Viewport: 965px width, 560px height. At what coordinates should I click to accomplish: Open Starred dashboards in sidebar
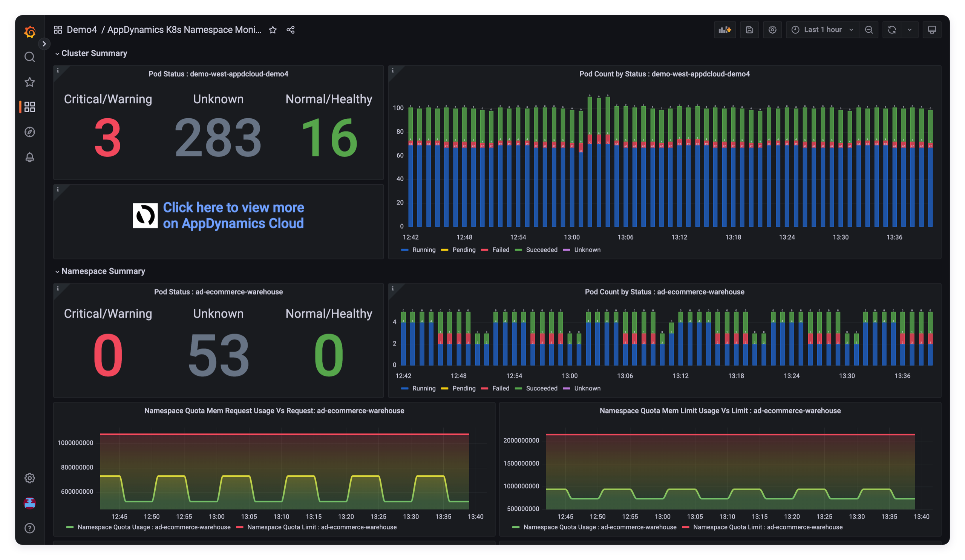(29, 82)
